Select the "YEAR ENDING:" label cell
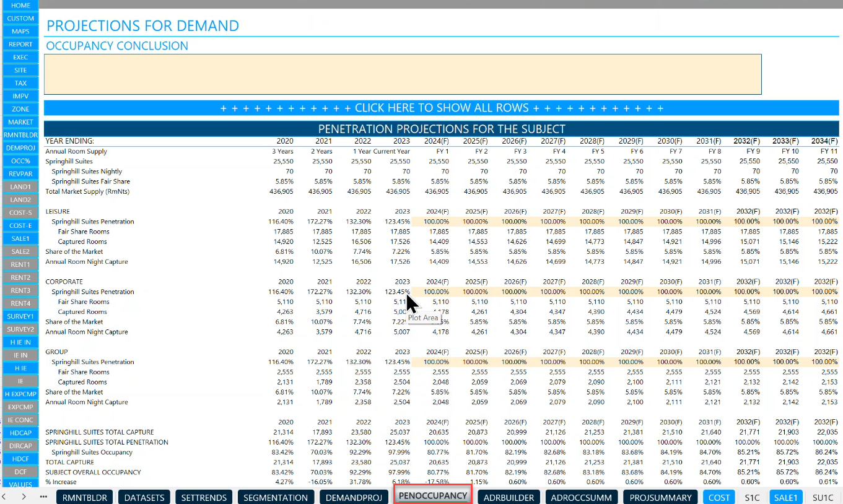The width and height of the screenshot is (843, 504). (x=69, y=141)
